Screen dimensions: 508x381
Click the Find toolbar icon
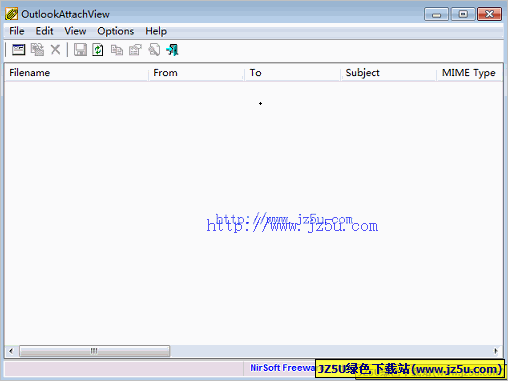[x=154, y=50]
